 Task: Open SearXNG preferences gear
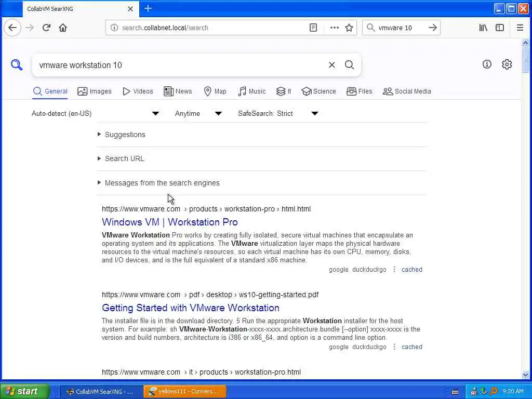click(x=507, y=64)
